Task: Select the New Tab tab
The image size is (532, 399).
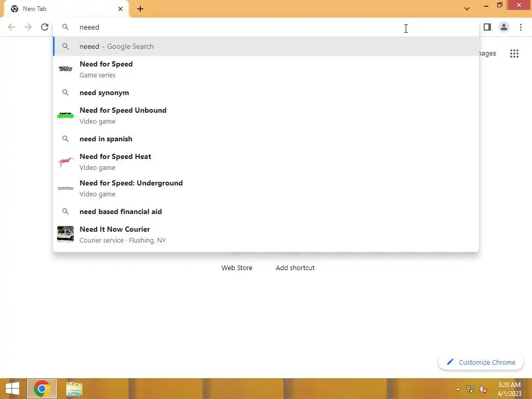Action: point(66,9)
